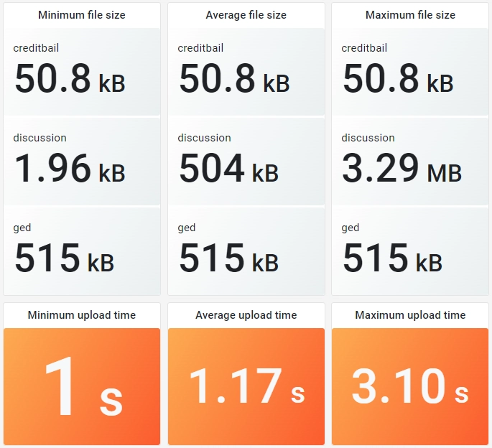The image size is (492, 448).
Task: Click creditbail label in Maximum file size
Action: 364,48
